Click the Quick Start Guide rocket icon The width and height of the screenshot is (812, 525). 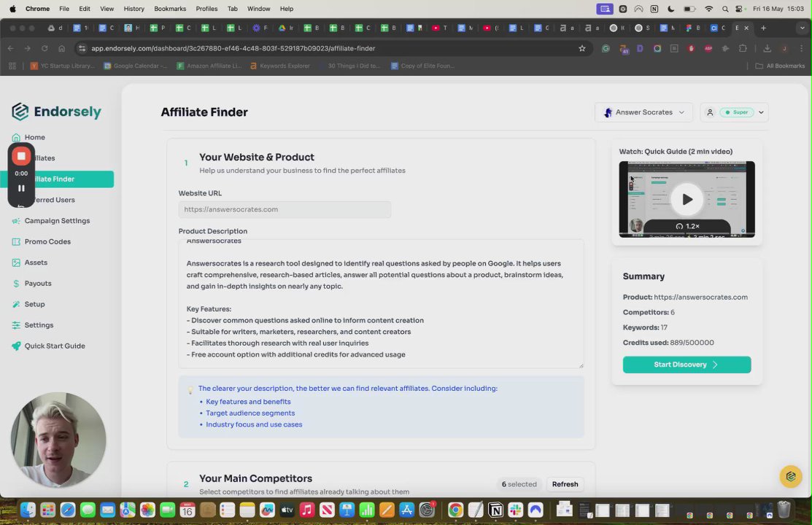tap(16, 346)
